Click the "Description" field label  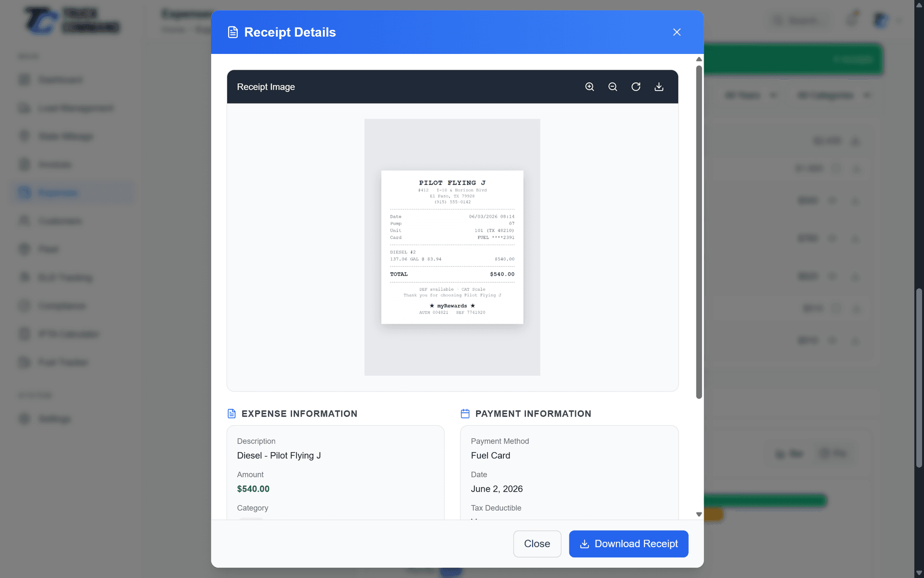point(256,441)
